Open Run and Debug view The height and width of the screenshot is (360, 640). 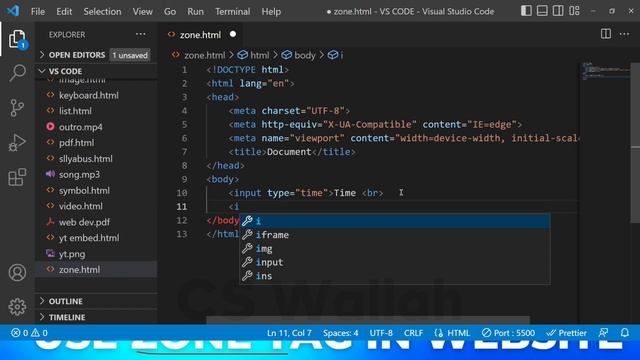(17, 143)
